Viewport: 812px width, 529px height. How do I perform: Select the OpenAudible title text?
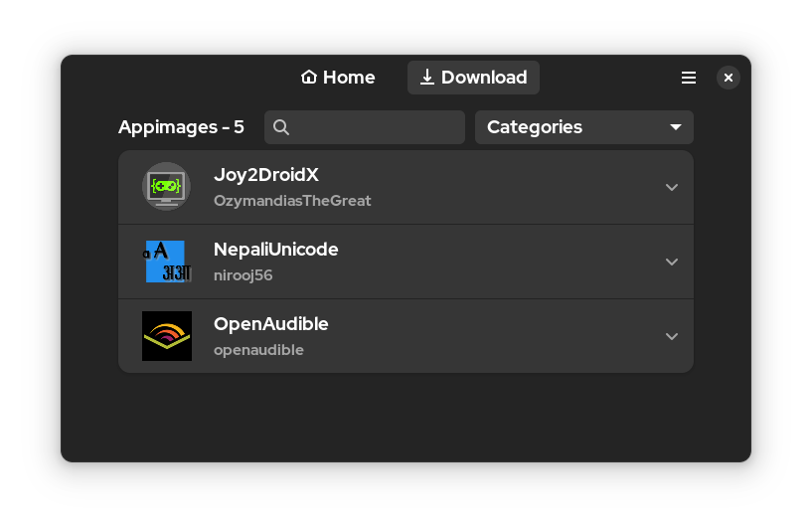271,324
